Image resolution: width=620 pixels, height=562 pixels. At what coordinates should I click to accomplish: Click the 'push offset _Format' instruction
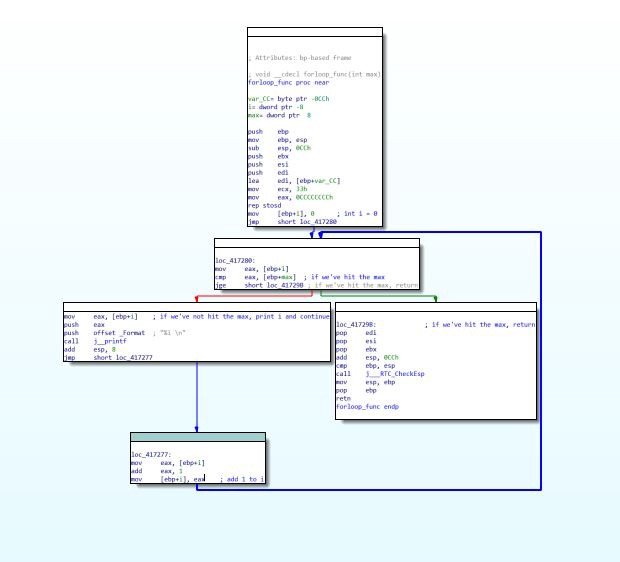pyautogui.click(x=104, y=333)
